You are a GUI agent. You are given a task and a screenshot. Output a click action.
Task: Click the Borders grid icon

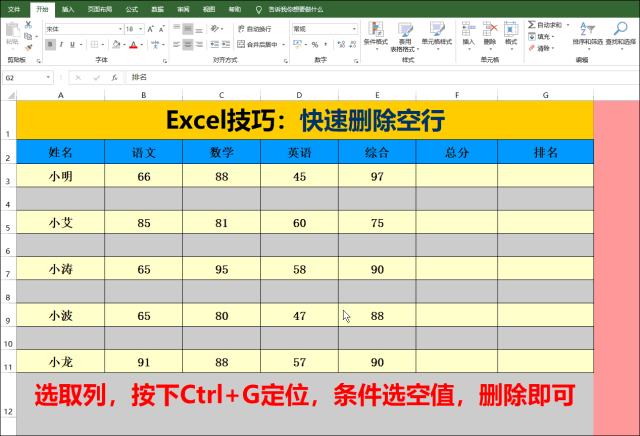pyautogui.click(x=94, y=44)
